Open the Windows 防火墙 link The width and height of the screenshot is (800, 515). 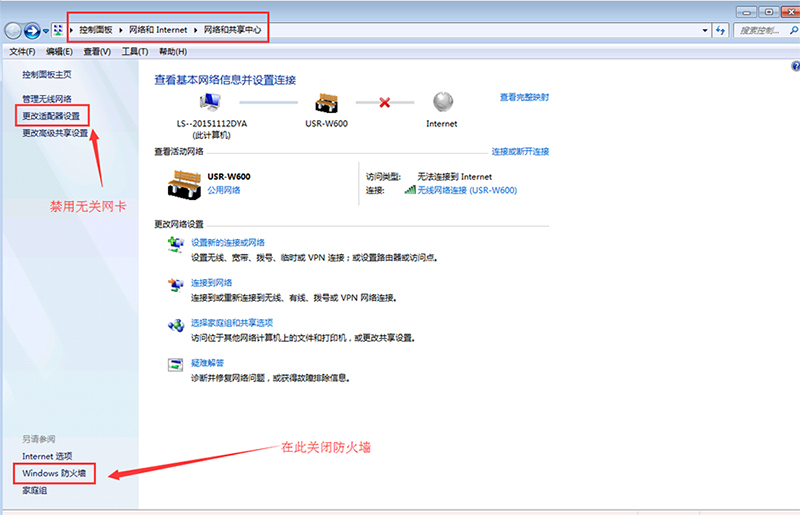click(55, 472)
